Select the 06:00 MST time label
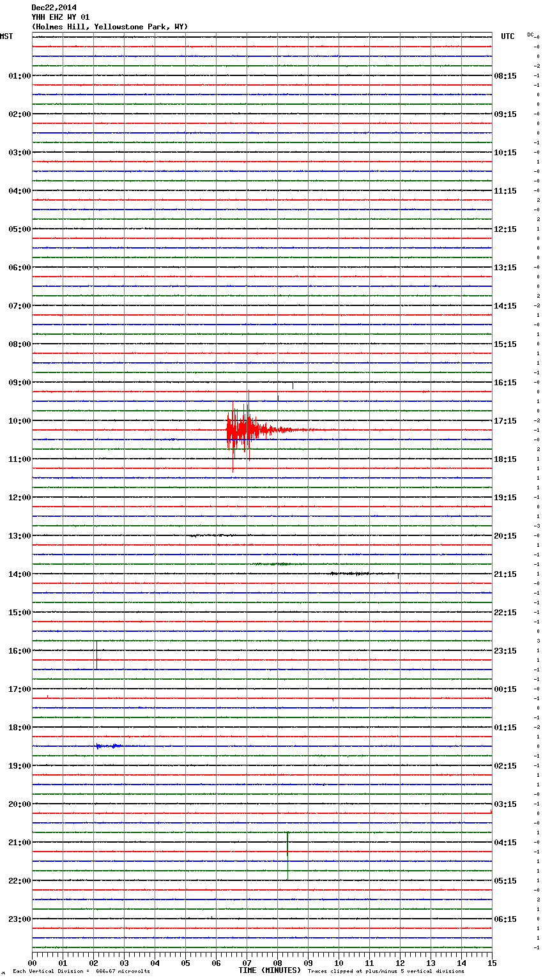The width and height of the screenshot is (543, 980). coord(20,268)
